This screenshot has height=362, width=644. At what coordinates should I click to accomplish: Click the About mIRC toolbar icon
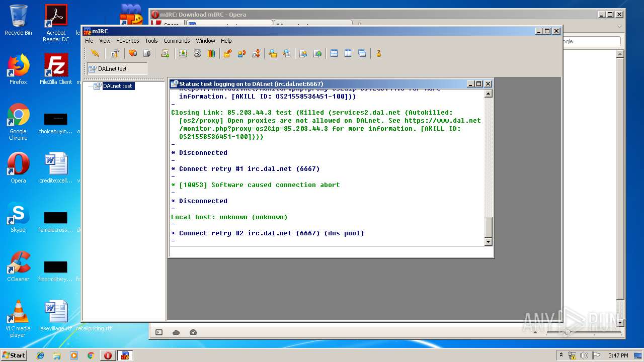(x=379, y=53)
